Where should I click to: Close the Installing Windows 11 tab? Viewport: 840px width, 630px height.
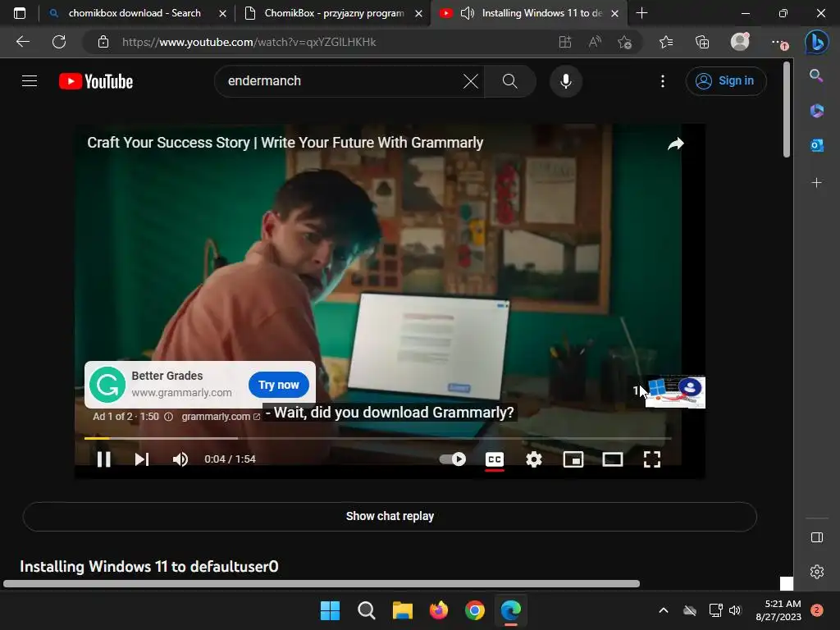(x=615, y=13)
